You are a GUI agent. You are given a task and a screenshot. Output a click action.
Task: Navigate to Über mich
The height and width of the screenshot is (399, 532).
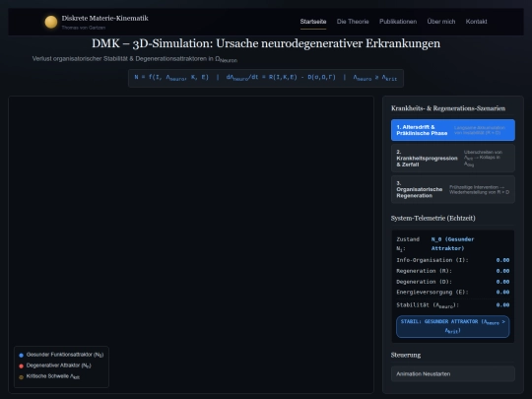(x=441, y=22)
